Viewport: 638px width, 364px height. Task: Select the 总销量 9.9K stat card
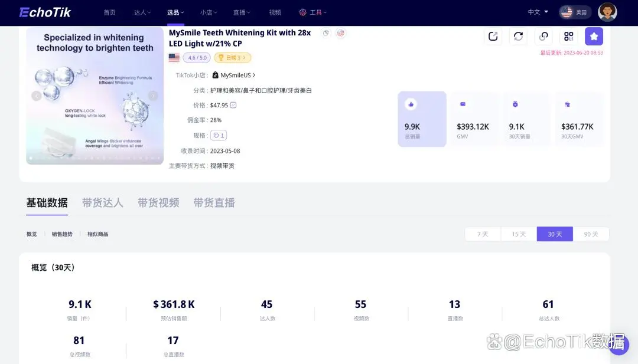[x=422, y=119]
